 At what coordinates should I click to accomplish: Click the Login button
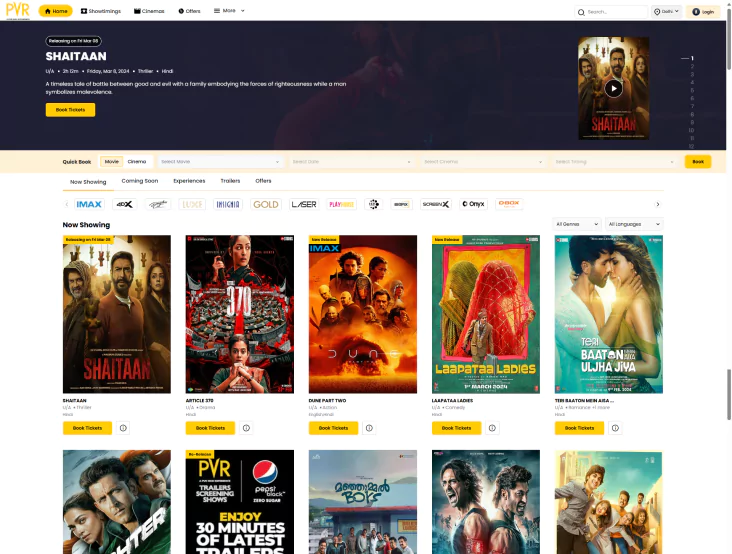click(x=703, y=12)
